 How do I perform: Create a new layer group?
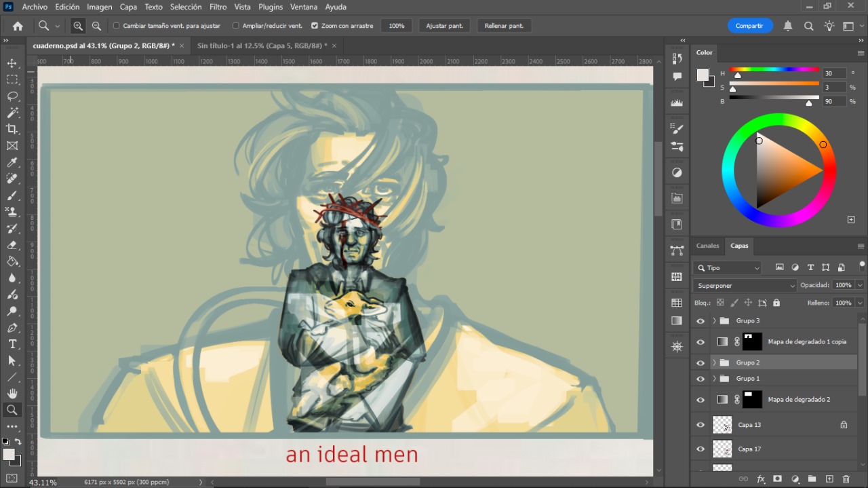[812, 479]
